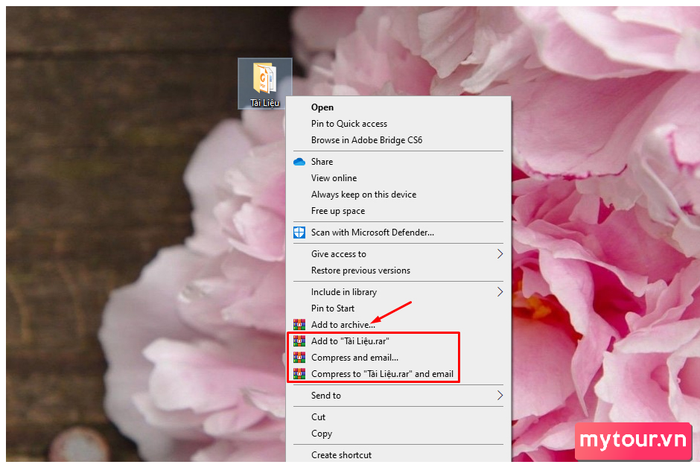Select Scan with Microsoft Defender...
This screenshot has height=471, width=700.
tap(398, 232)
